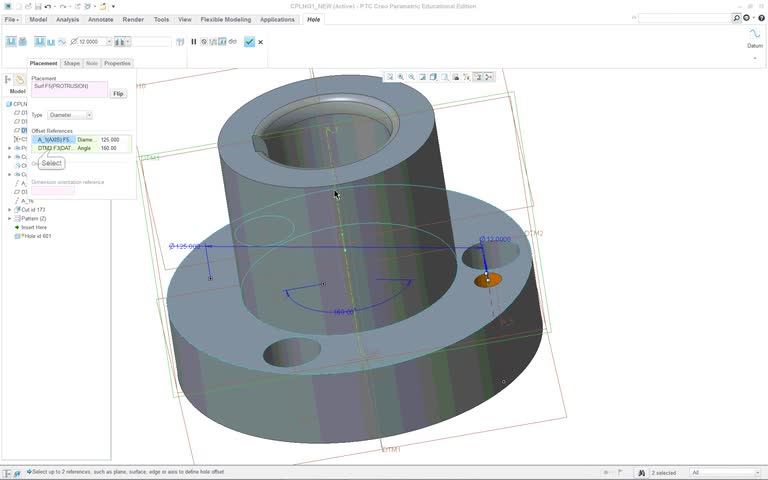Switch to the Annotate ribbon tab
The height and width of the screenshot is (480, 768).
coord(100,20)
